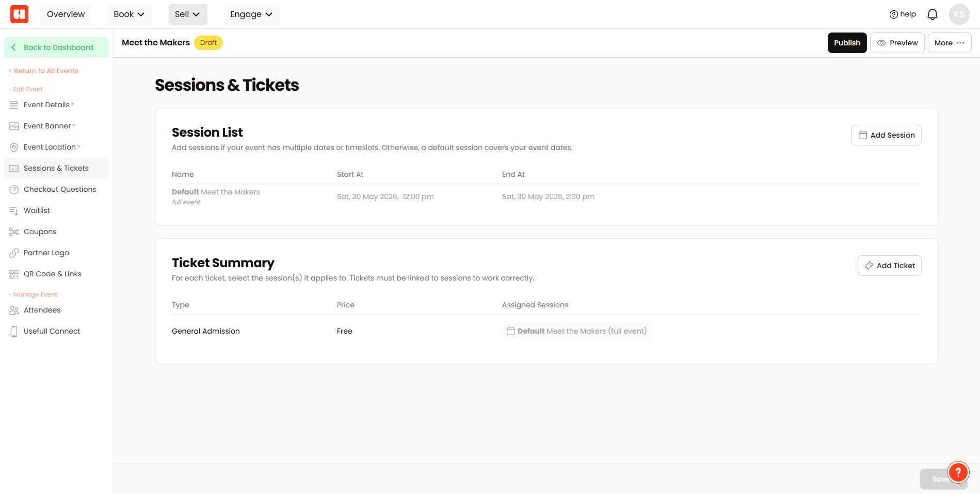980x494 pixels.
Task: Select the Default Meet the Makers session row
Action: point(547,196)
